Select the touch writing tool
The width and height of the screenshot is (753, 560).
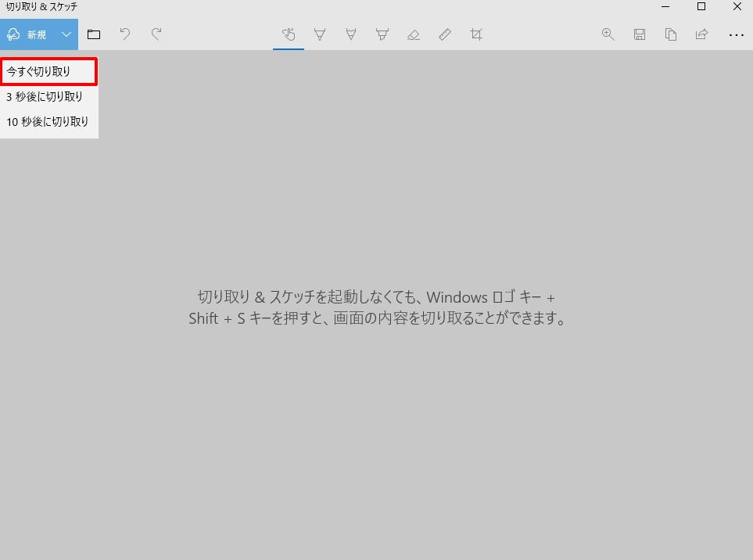pos(289,34)
